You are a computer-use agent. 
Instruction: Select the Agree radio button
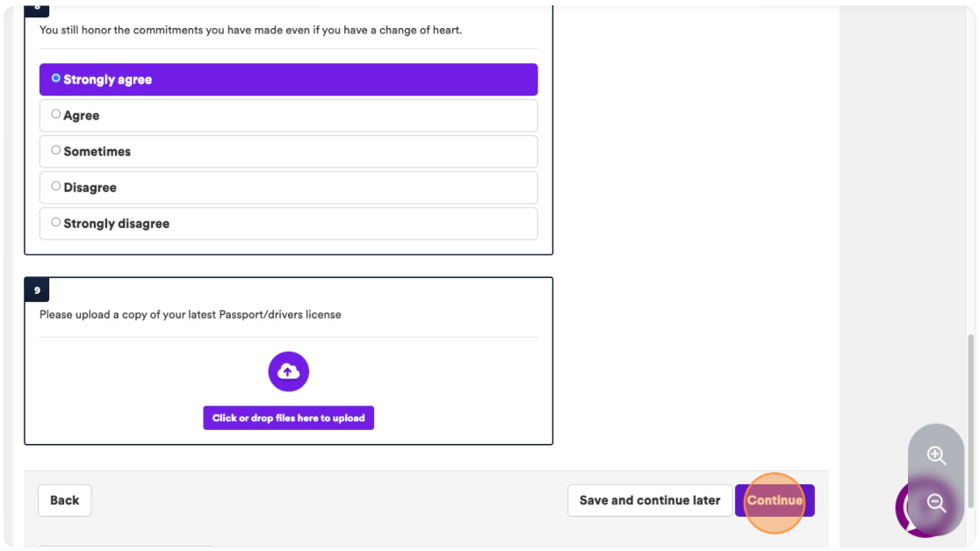[x=55, y=114]
